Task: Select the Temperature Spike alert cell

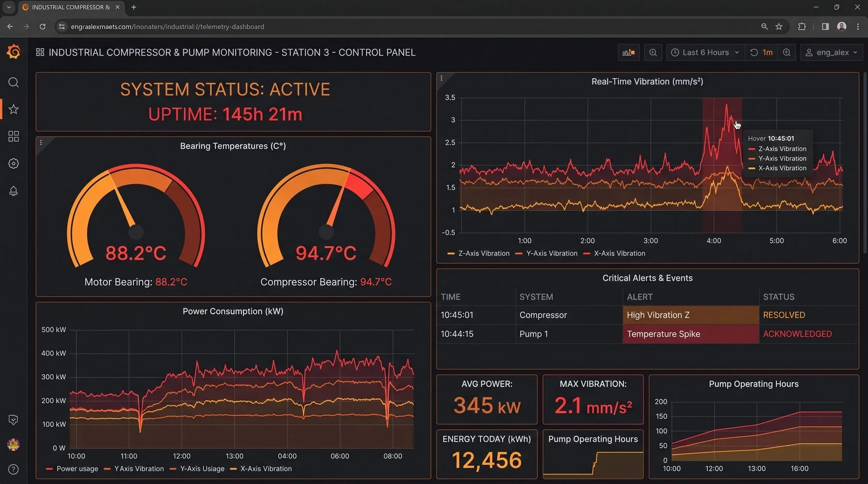Action: [691, 334]
